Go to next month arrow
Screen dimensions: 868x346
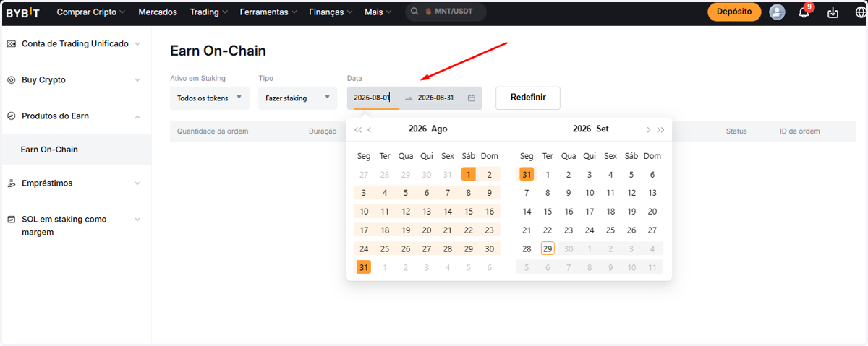tap(648, 129)
